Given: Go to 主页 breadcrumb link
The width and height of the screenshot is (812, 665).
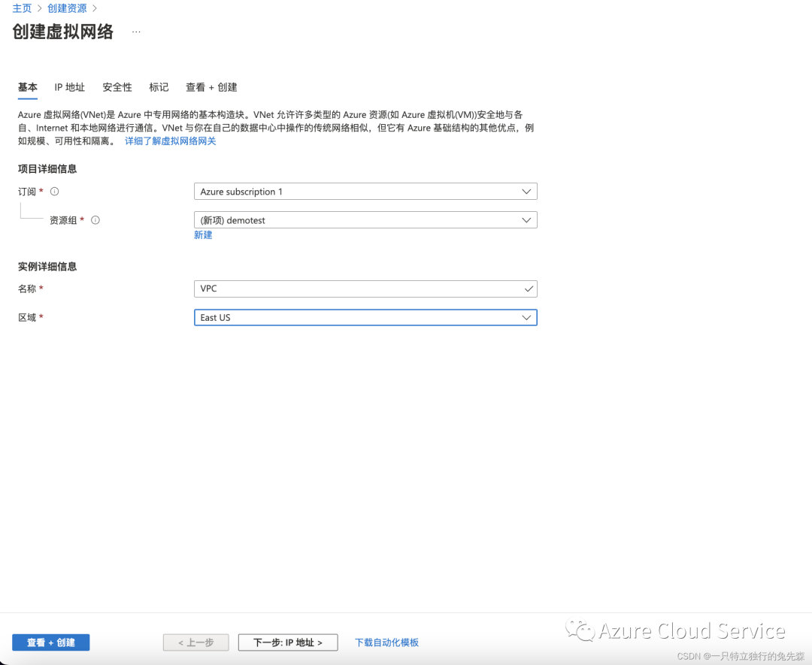Looking at the screenshot, I should pyautogui.click(x=22, y=8).
